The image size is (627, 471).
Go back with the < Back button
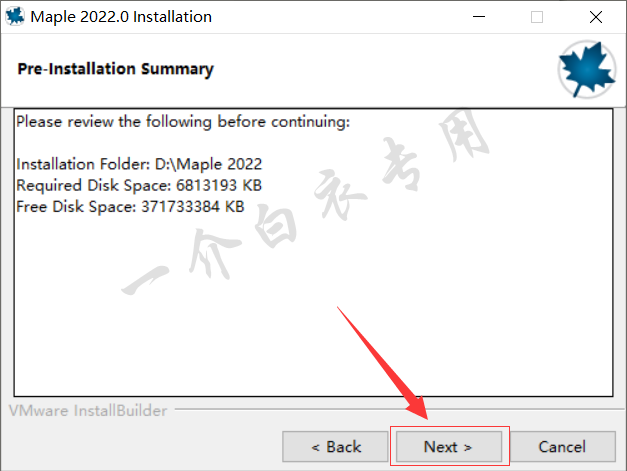[x=335, y=447]
